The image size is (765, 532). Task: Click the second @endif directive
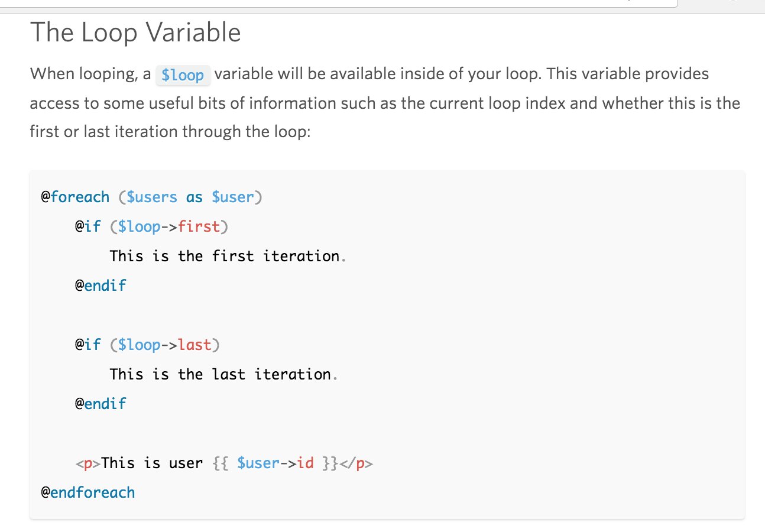[101, 404]
